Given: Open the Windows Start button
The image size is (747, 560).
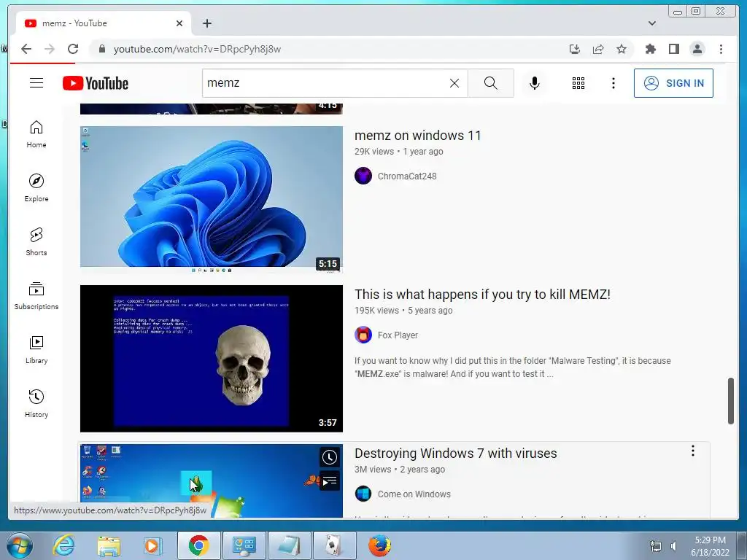Looking at the screenshot, I should click(x=19, y=545).
